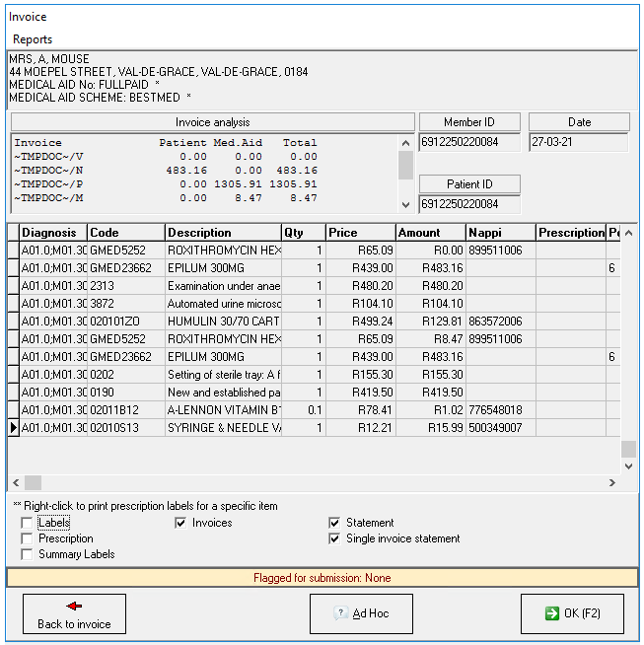Toggle the Single invoice statement checkbox
This screenshot has height=645, width=644.
pos(334,538)
